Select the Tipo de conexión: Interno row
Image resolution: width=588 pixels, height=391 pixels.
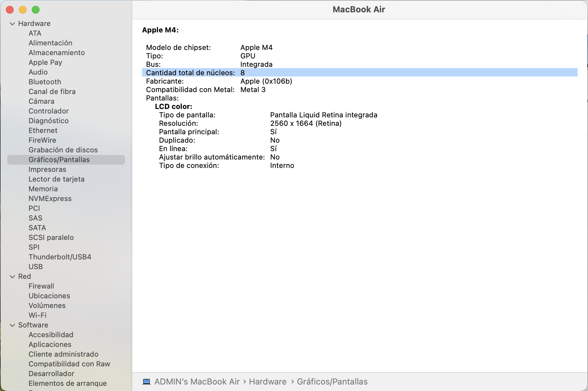pos(360,165)
